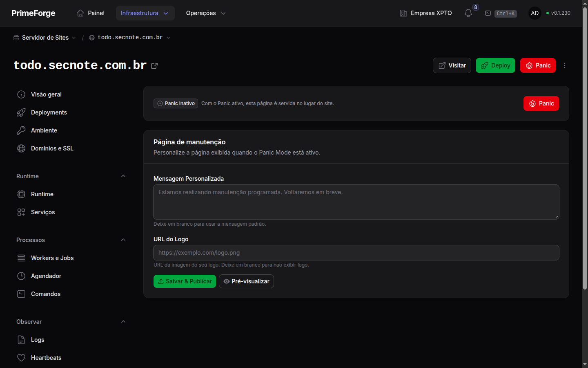Open Heartbeats in the sidebar
Screen dimensions: 588x368
(71, 358)
